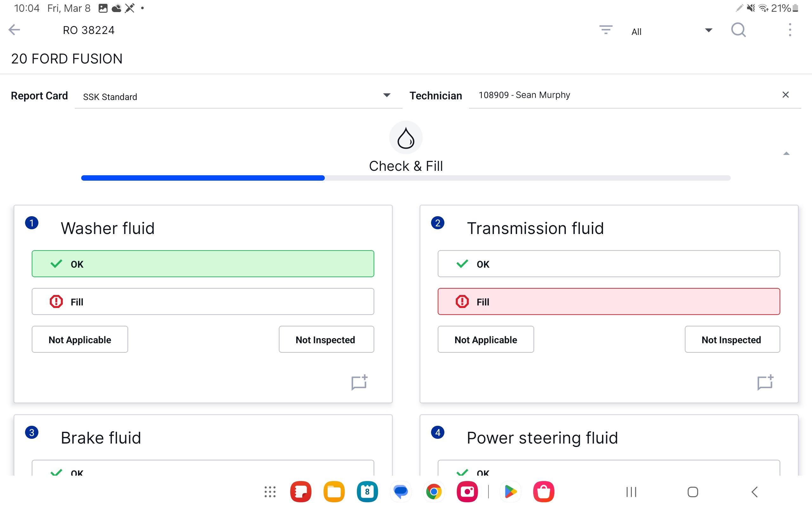Open the Android app drawer grid
The image size is (812, 508).
point(270,492)
